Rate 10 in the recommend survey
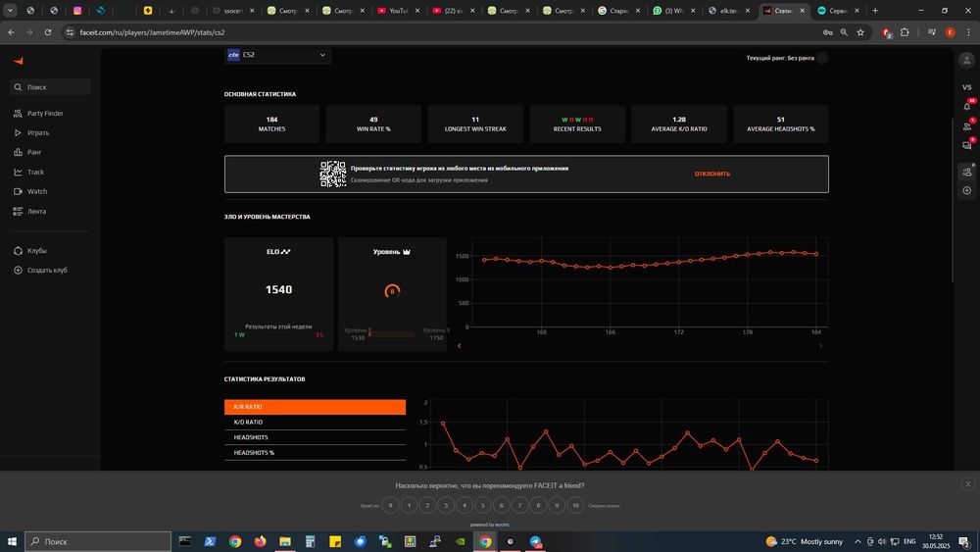980x552 pixels. click(x=575, y=505)
